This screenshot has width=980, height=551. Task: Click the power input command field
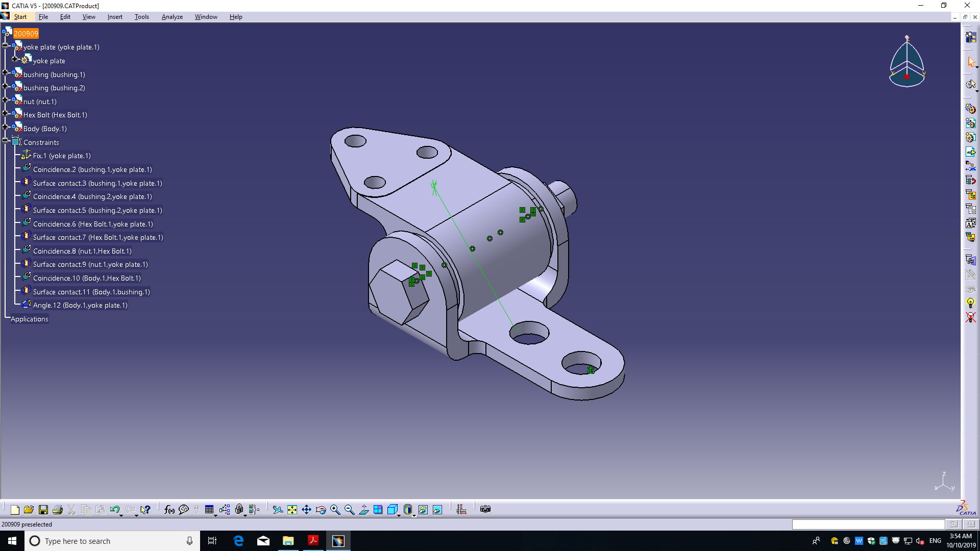tap(868, 524)
